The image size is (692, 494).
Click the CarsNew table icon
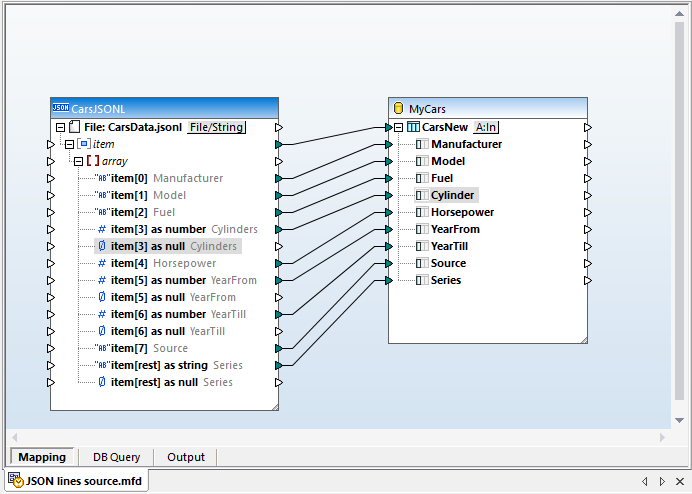[x=413, y=127]
